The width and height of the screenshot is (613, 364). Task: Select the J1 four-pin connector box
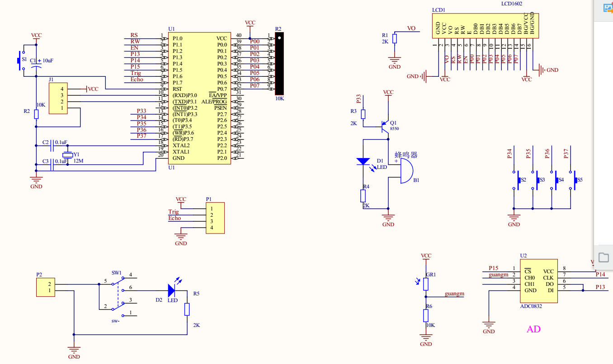[58, 98]
